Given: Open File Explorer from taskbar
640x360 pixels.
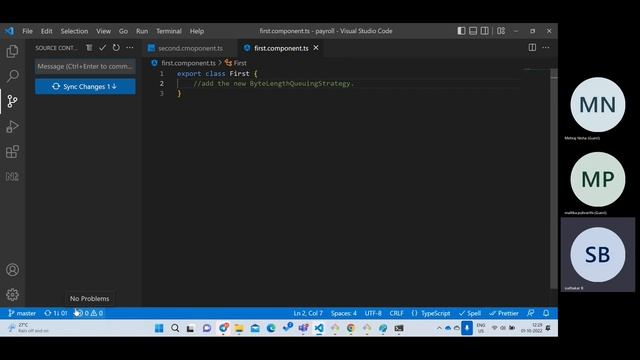Looking at the screenshot, I should click(239, 328).
